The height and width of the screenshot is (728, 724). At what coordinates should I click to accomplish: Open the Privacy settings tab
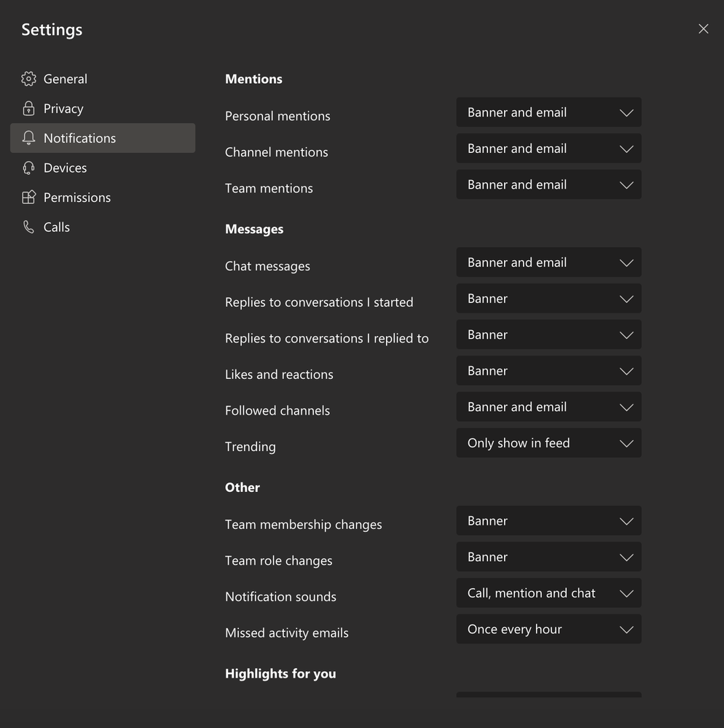pos(63,109)
